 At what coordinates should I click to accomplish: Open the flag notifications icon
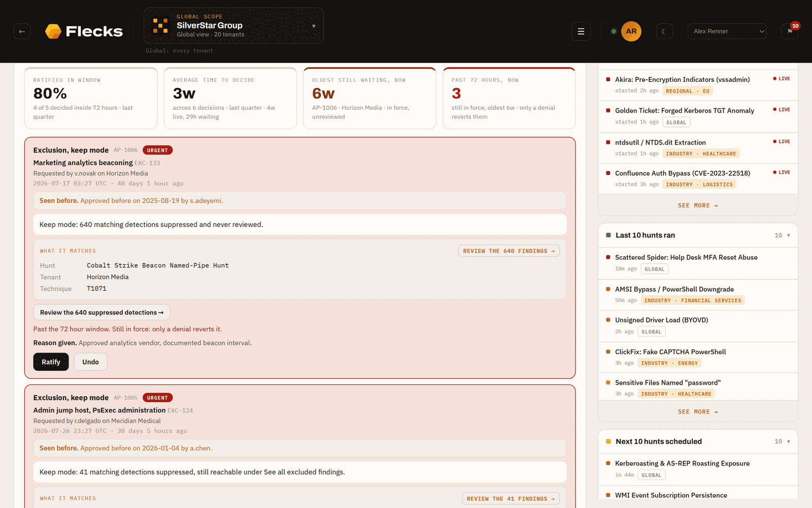790,31
